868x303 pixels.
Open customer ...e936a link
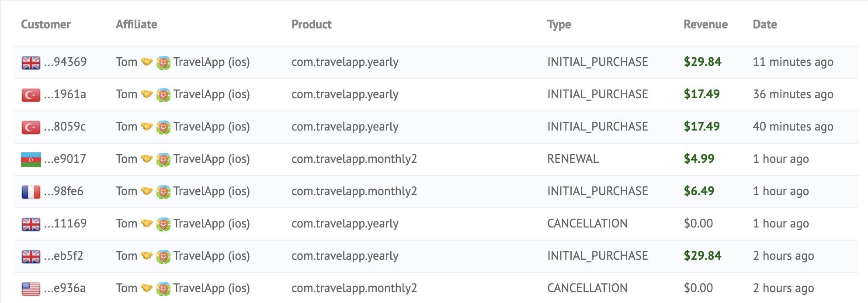[65, 288]
